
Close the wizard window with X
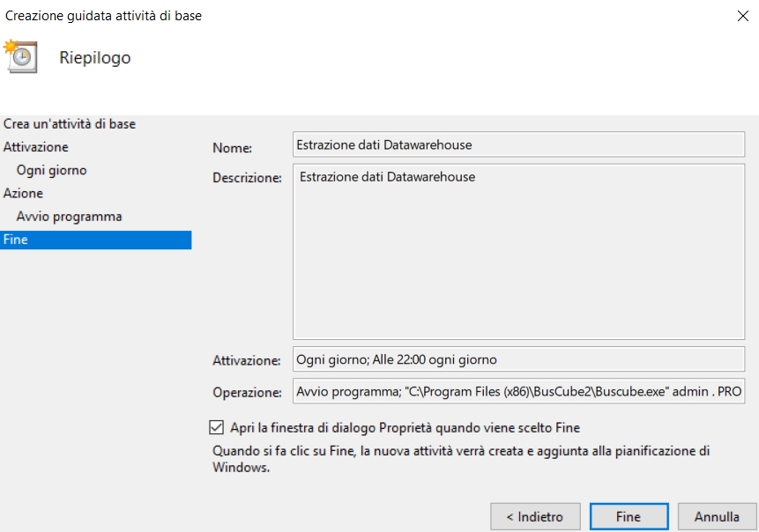point(743,16)
